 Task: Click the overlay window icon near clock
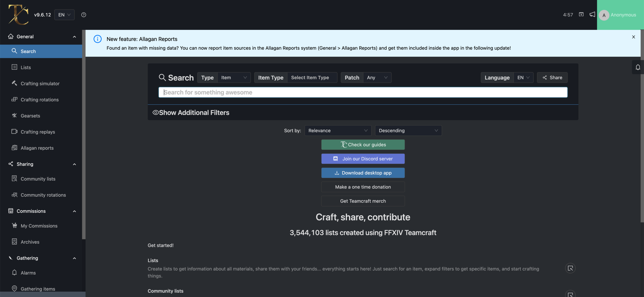click(x=581, y=14)
